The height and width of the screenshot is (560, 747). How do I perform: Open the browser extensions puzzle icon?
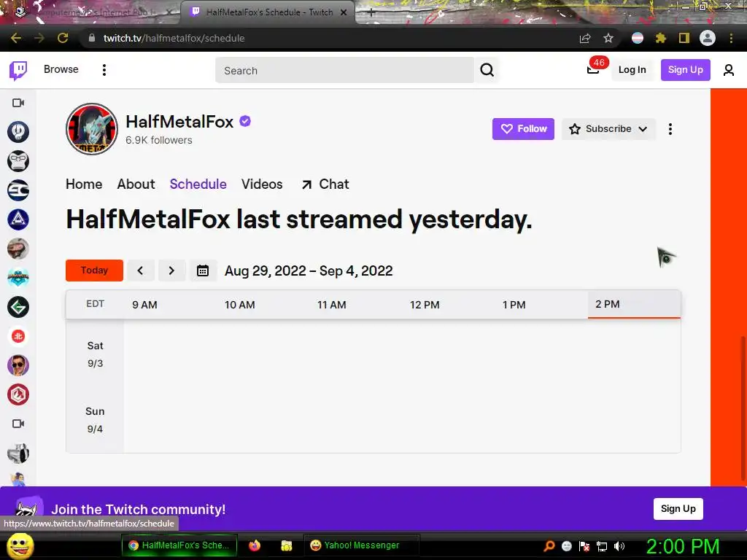tap(660, 38)
